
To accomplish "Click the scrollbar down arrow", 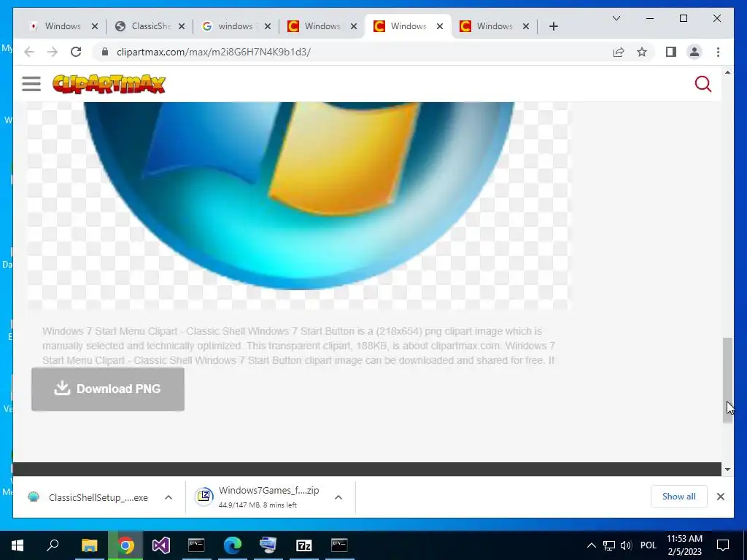I will (727, 470).
